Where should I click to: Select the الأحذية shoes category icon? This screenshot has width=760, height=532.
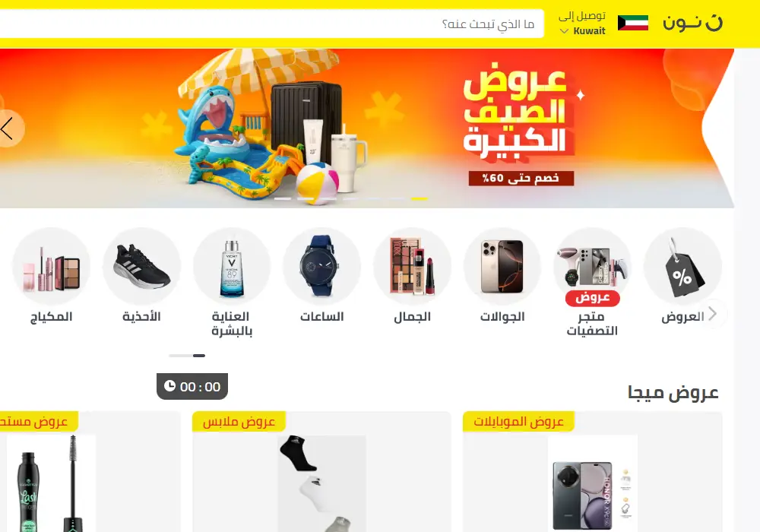(141, 266)
